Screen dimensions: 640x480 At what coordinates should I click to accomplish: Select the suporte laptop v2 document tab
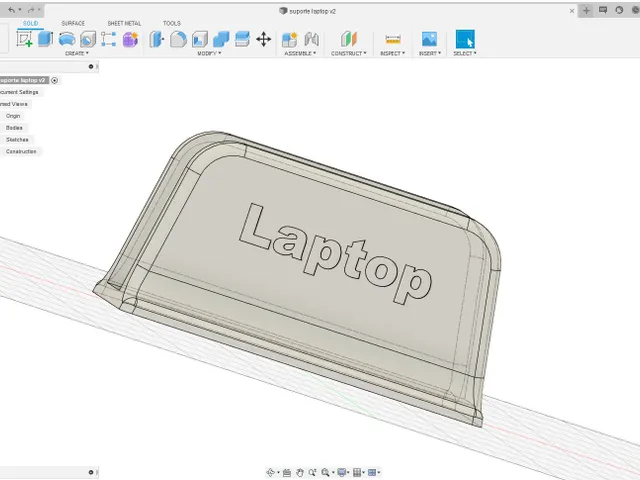click(307, 11)
